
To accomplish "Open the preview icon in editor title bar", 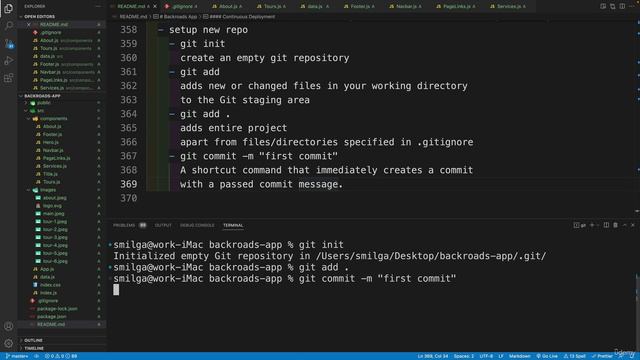I will pos(603,6).
